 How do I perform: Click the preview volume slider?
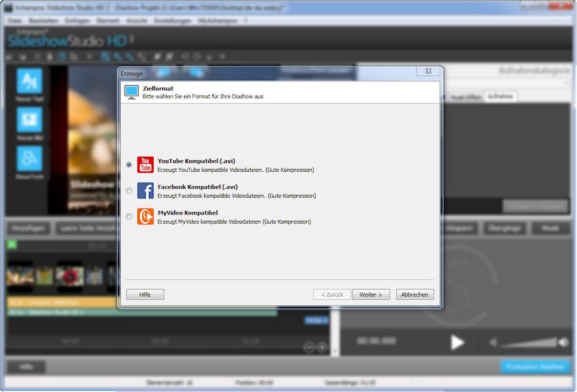coord(525,343)
